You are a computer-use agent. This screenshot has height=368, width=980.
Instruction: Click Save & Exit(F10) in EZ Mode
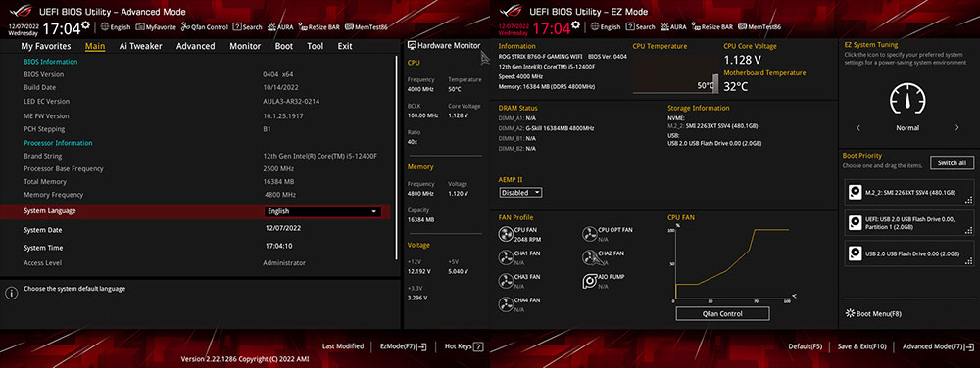coord(861,346)
